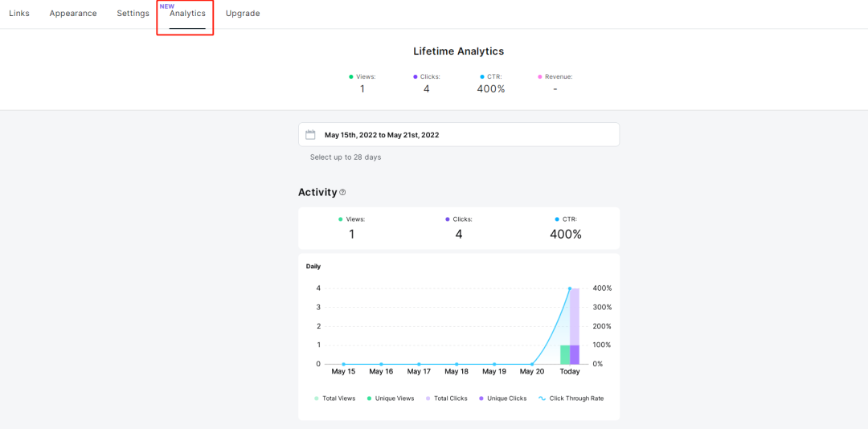Go to the Upgrade tab
The height and width of the screenshot is (429, 868).
[243, 14]
